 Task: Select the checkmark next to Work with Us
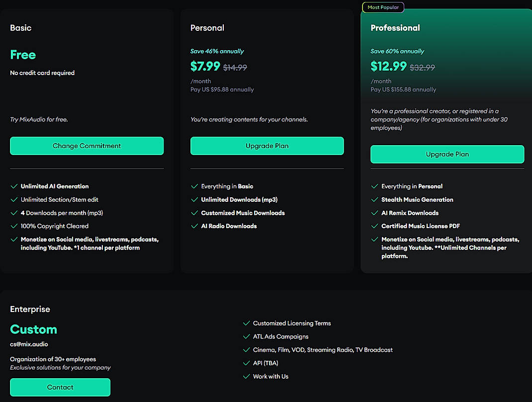click(246, 376)
